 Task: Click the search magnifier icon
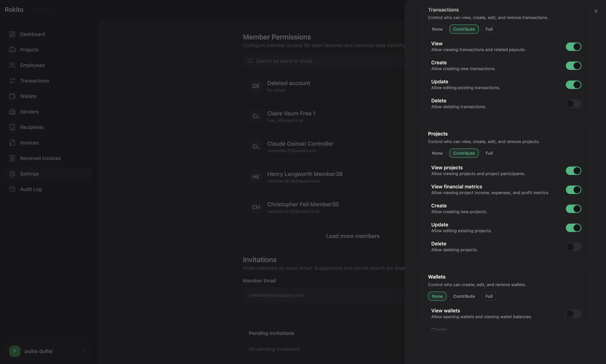[x=250, y=61]
